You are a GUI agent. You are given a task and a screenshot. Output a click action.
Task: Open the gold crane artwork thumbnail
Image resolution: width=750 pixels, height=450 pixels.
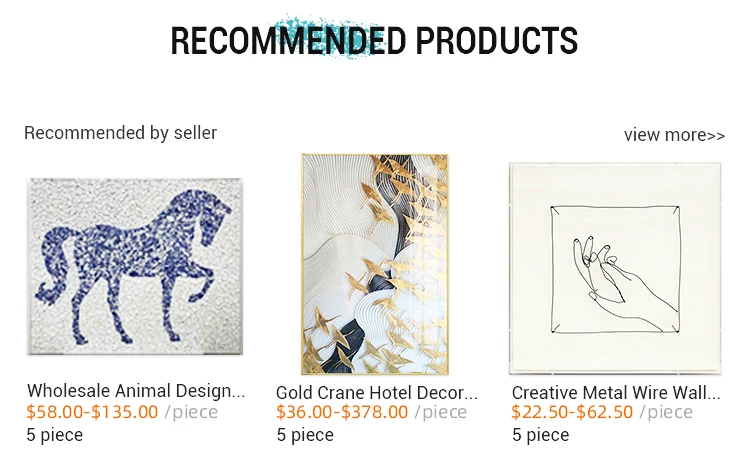point(375,264)
